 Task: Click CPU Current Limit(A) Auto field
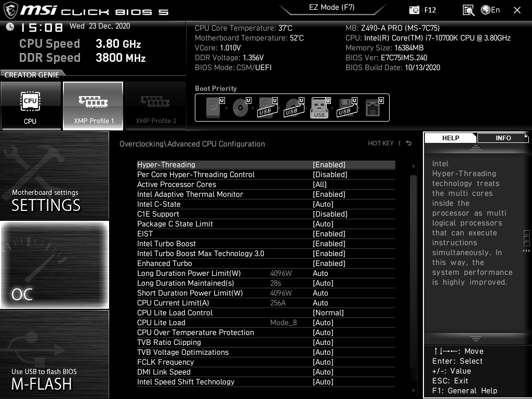pyautogui.click(x=320, y=303)
